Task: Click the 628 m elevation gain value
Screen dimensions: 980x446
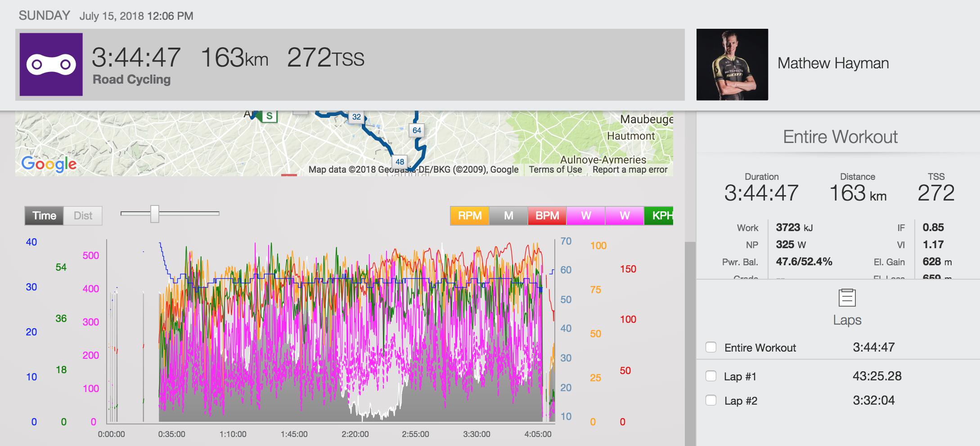Action: (x=937, y=262)
